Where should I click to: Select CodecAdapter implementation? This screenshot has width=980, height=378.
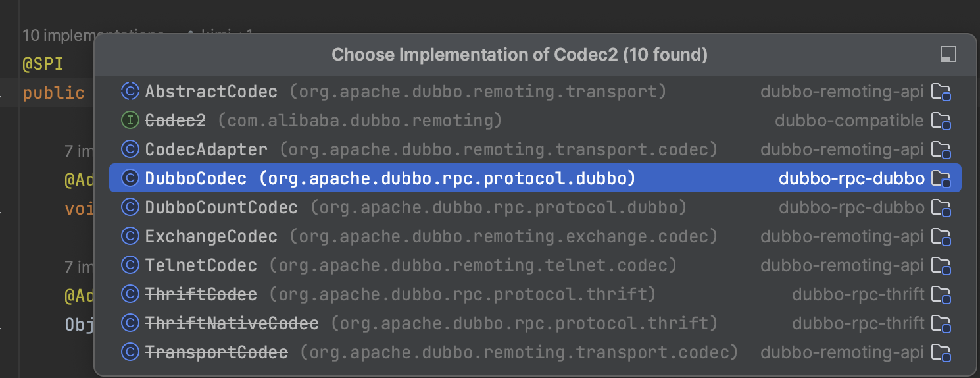pyautogui.click(x=535, y=149)
